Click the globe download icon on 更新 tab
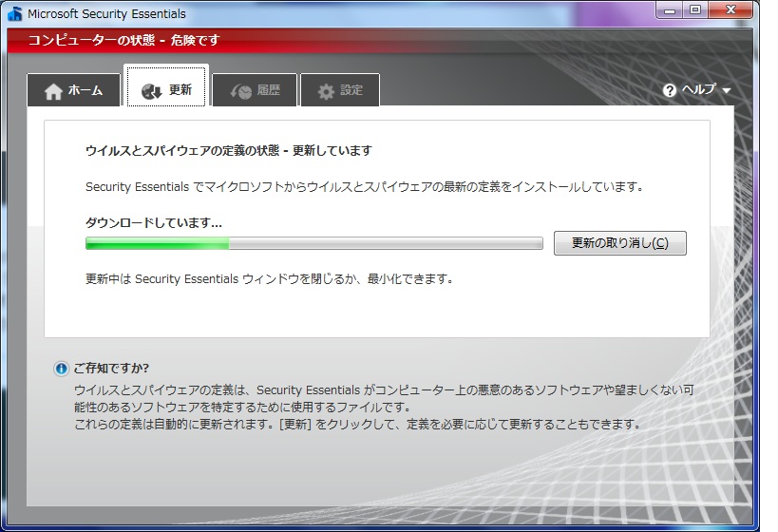Viewport: 778px width, 532px height. pos(151,91)
